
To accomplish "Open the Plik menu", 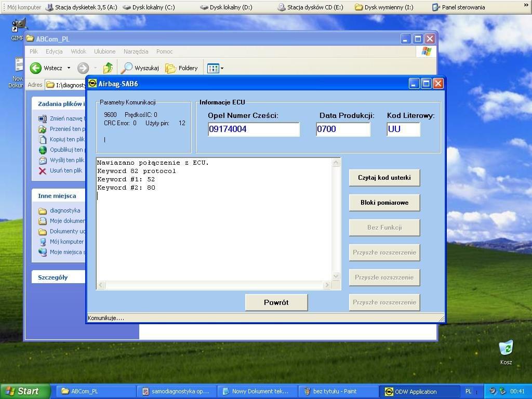I will 34,51.
